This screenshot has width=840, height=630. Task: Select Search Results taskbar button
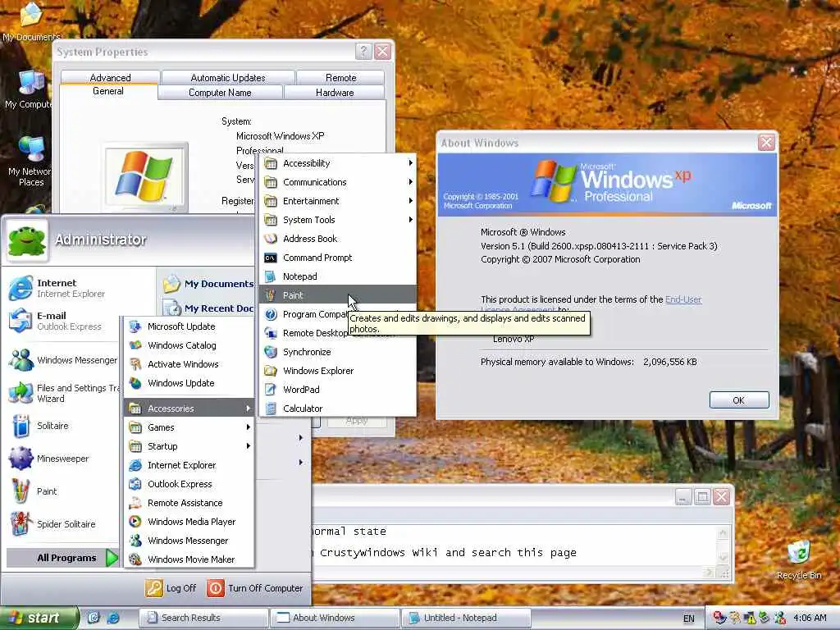coord(203,618)
